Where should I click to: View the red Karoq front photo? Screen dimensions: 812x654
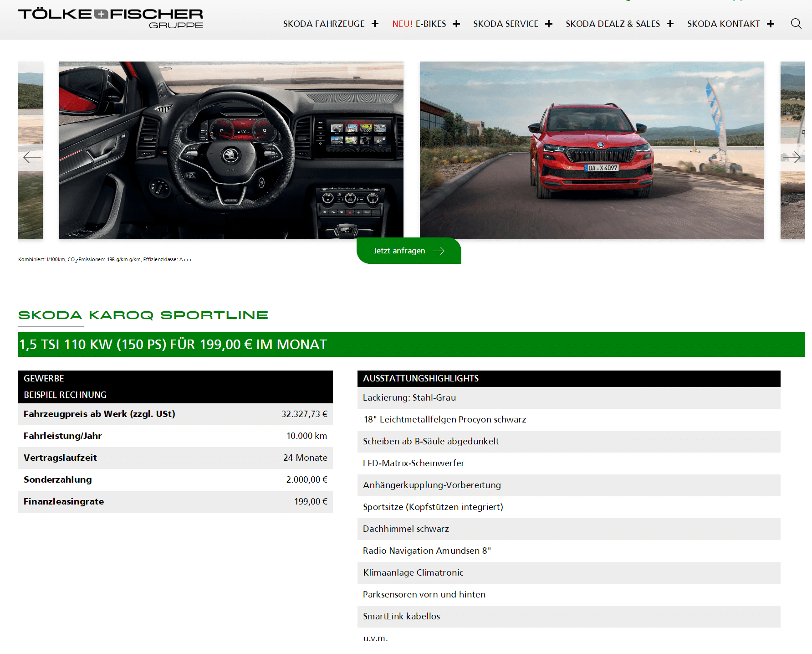coord(592,150)
